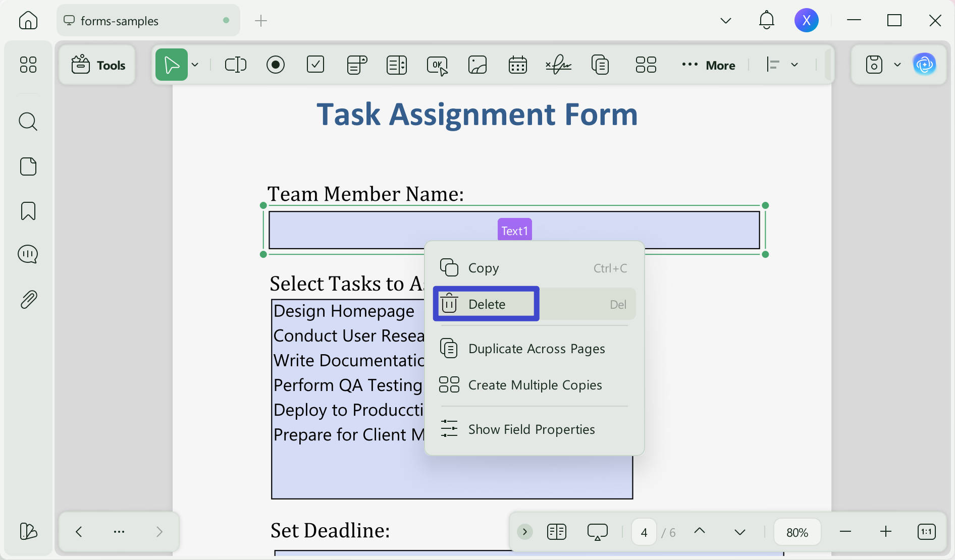
Task: Open the AI assistant icon
Action: [x=924, y=64]
